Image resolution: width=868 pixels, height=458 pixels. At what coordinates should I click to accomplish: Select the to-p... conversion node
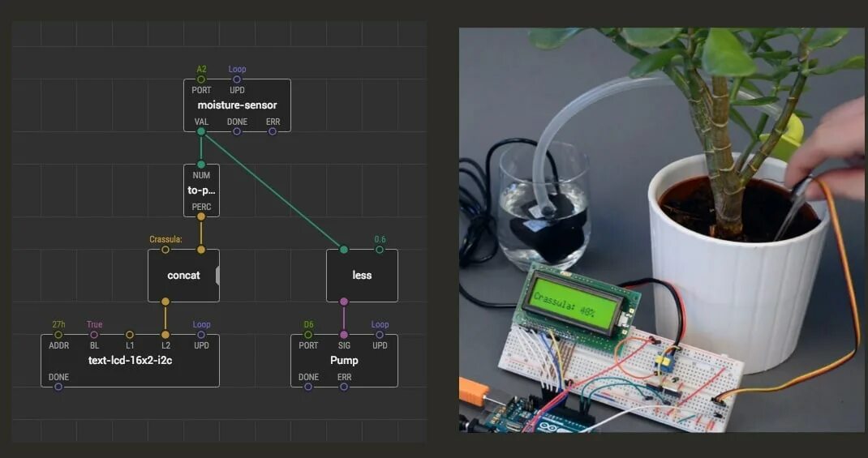click(201, 190)
